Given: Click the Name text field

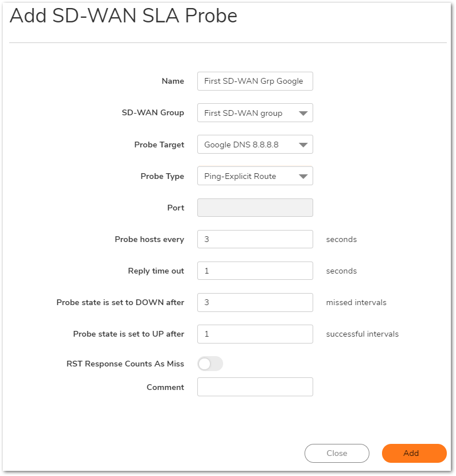Looking at the screenshot, I should point(255,81).
